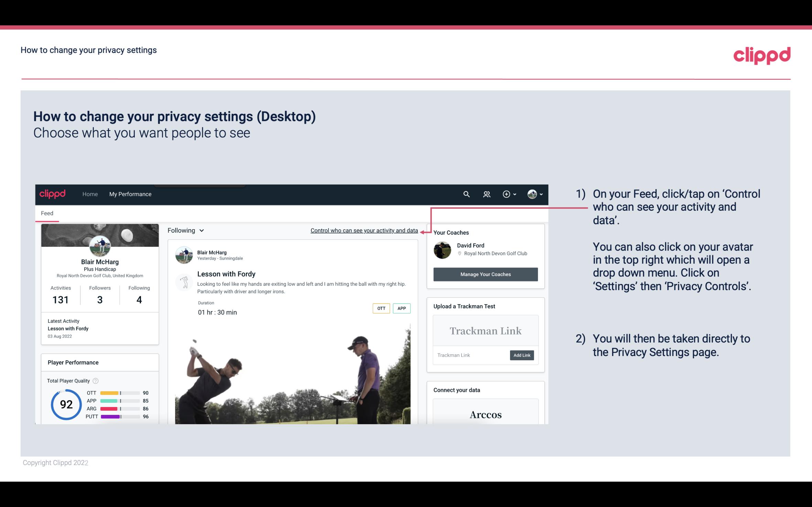Click the user avatar icon top right
Image resolution: width=812 pixels, height=507 pixels.
coord(531,193)
